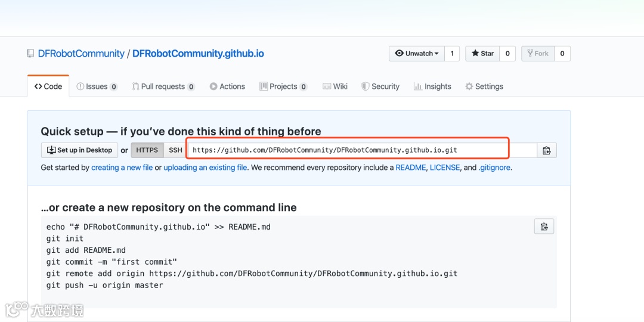This screenshot has height=322, width=644.
Task: Click the 'git add README.md' line
Action: [86, 250]
